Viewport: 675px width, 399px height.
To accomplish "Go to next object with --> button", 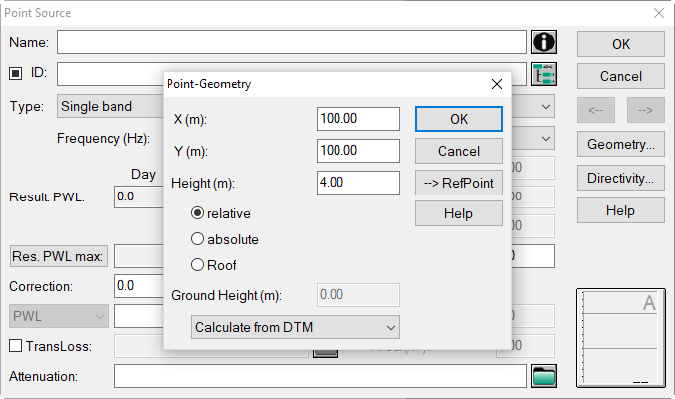I will (x=646, y=110).
